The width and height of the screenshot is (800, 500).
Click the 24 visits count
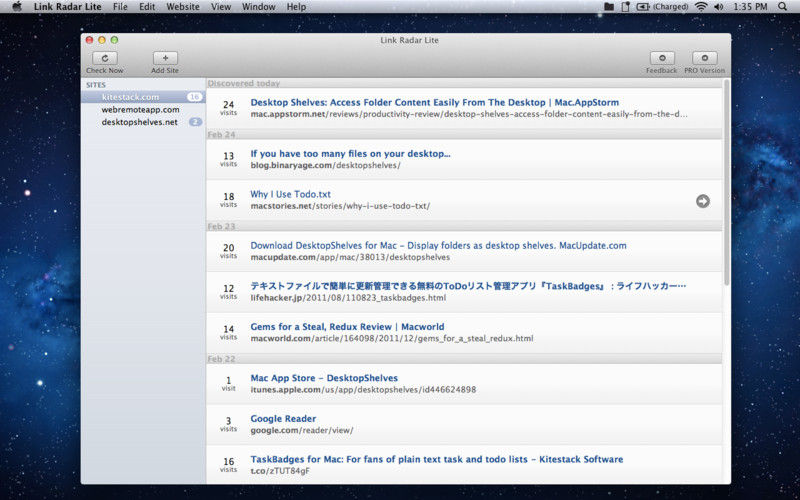[x=229, y=108]
